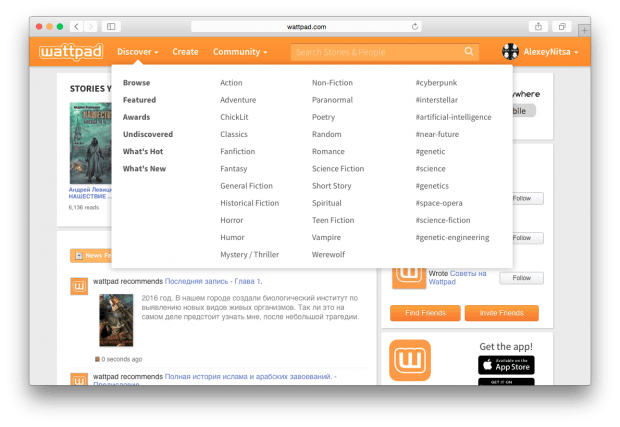Open the recommended story cover thumbnail in feed

click(116, 320)
